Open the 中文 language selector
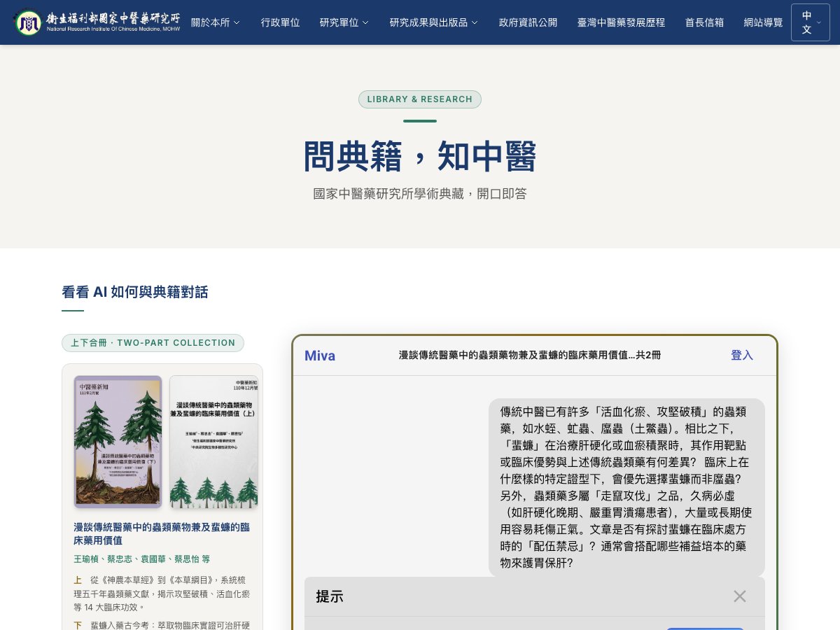The width and height of the screenshot is (840, 630). click(x=810, y=22)
